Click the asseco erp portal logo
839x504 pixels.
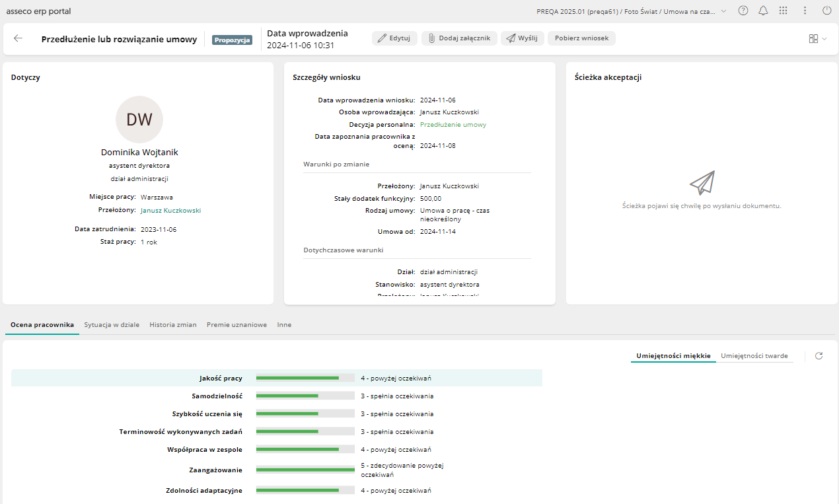38,11
